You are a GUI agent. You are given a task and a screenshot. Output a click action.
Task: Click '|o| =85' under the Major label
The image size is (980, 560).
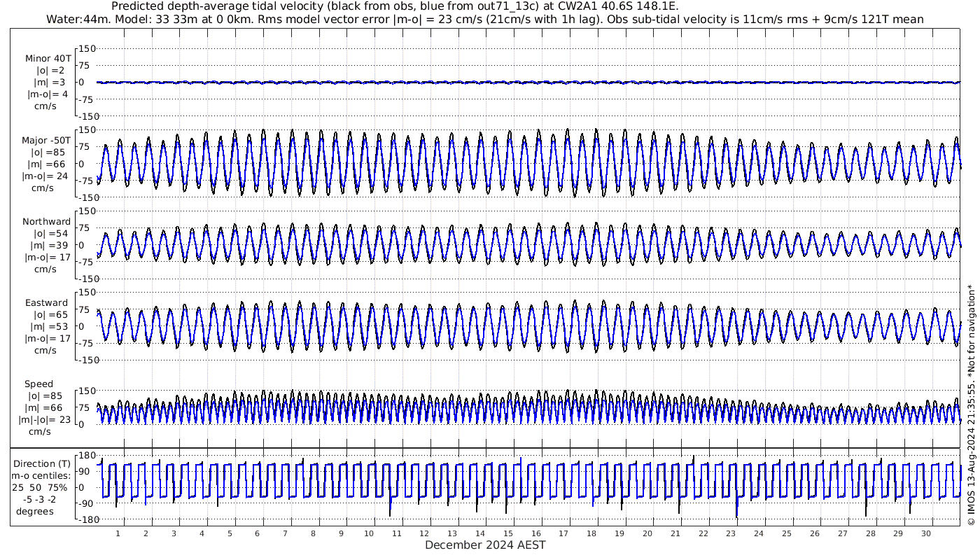click(48, 152)
